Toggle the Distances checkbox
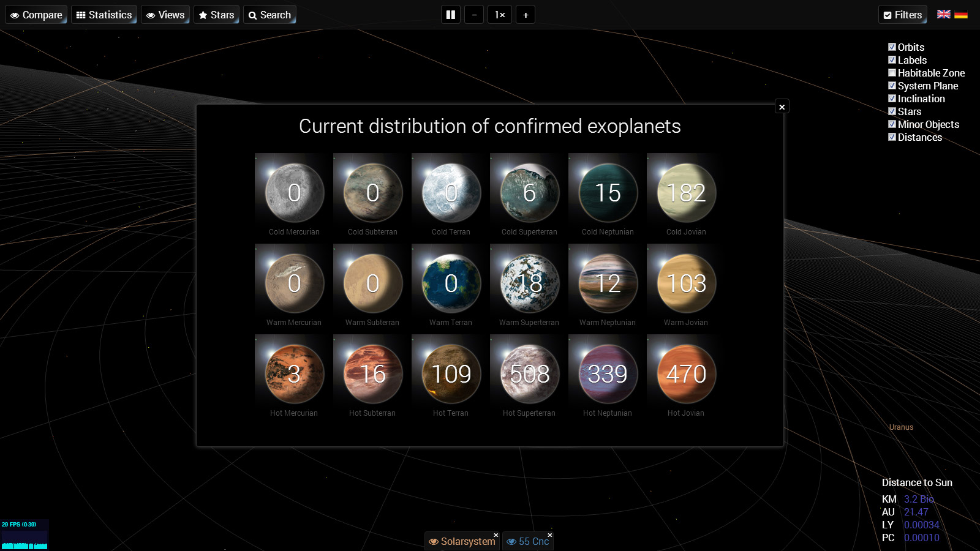The width and height of the screenshot is (980, 551). (892, 137)
